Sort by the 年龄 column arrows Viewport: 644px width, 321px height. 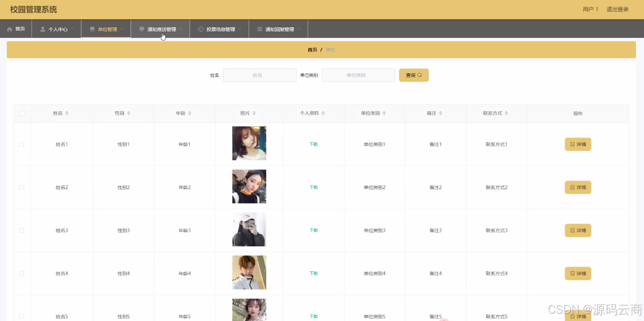[189, 114]
